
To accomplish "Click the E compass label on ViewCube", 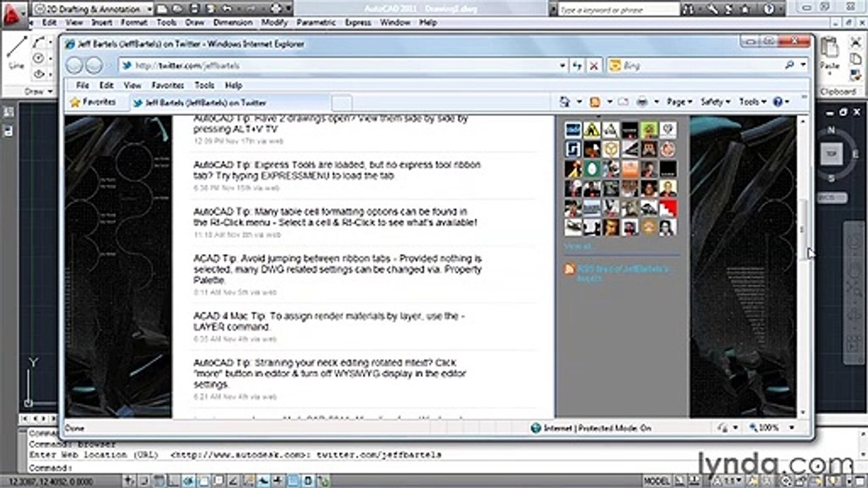I will click(854, 154).
